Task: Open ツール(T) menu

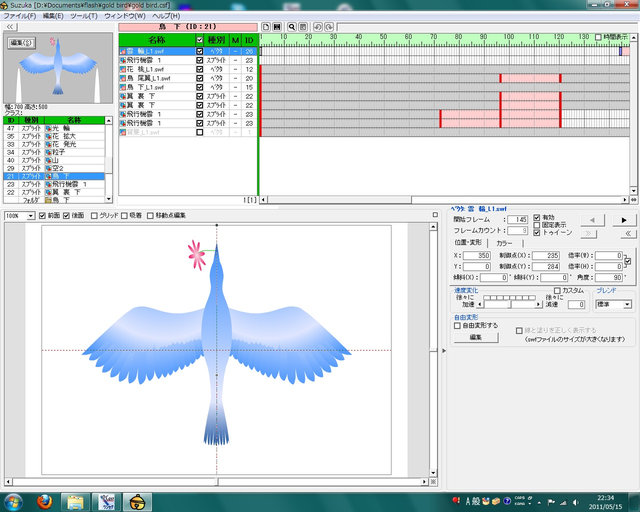Action: 84,16
